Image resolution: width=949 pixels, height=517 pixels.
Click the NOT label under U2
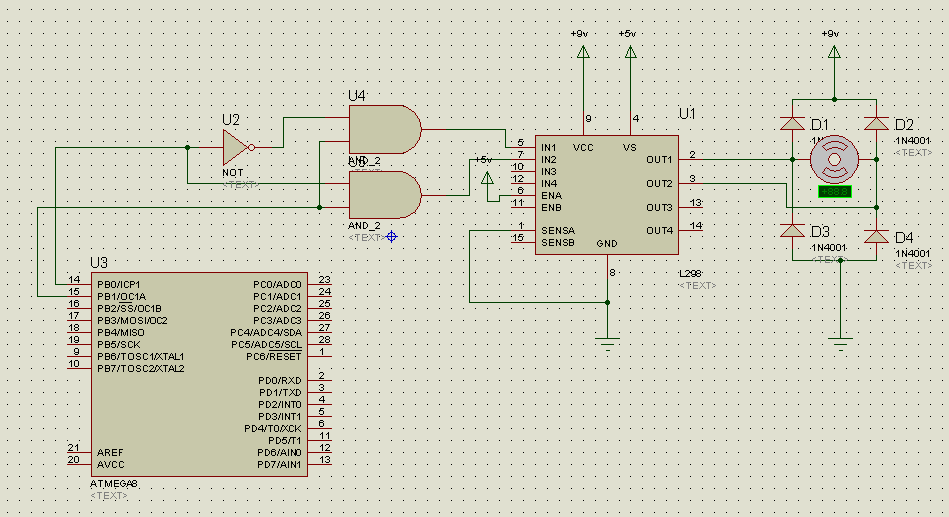[232, 173]
